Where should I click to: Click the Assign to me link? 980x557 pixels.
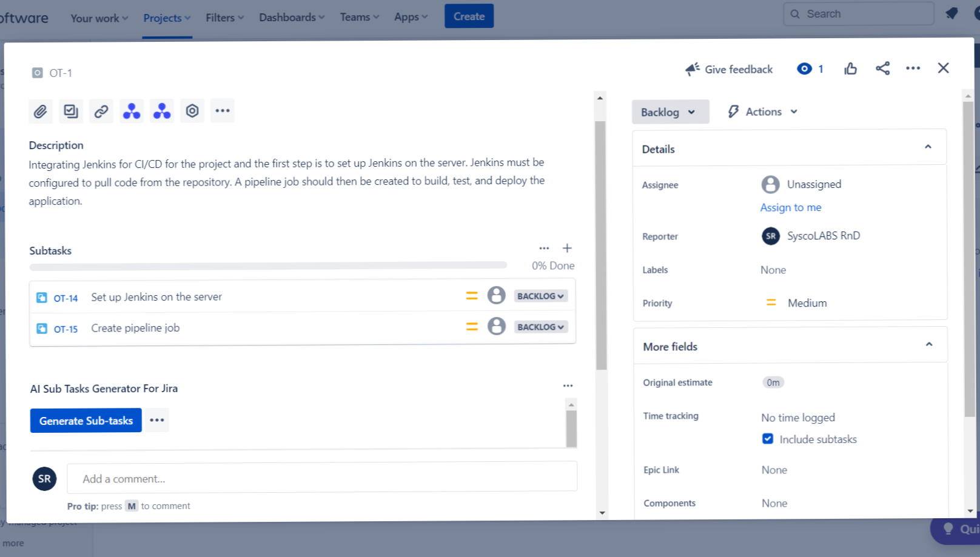(x=791, y=207)
